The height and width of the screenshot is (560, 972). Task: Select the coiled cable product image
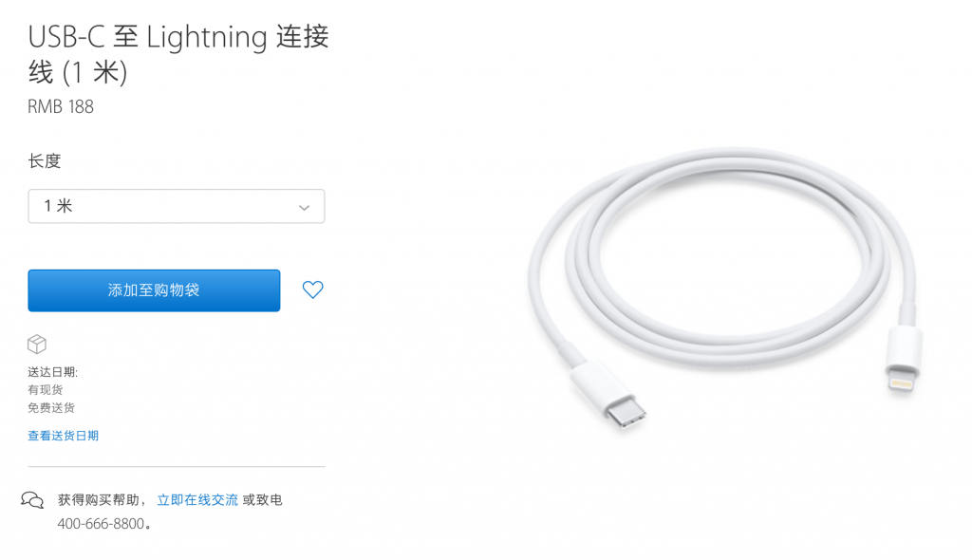(x=724, y=289)
